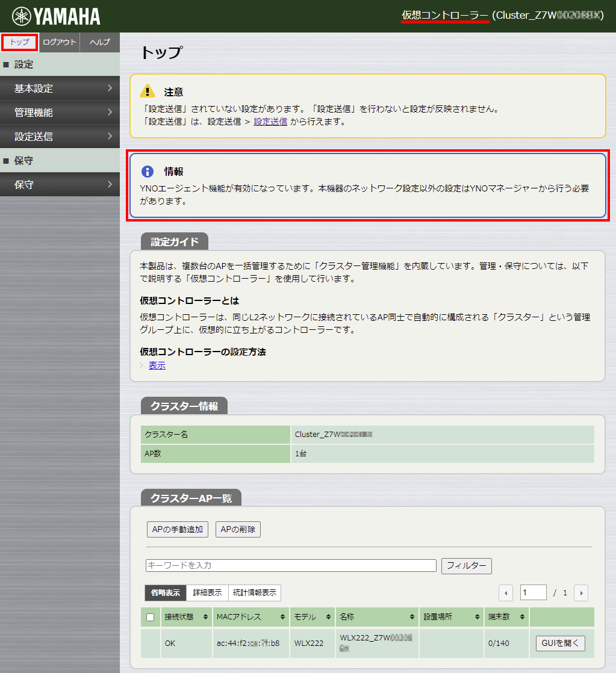Screen dimensions: 616x673
Task: Go to the previous page of the AP list
Action: 506,593
